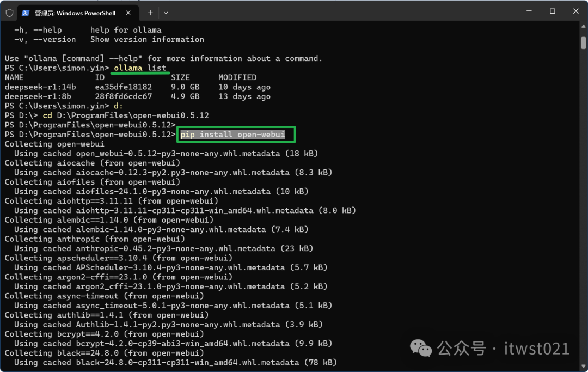Open a new tab with plus button

(x=150, y=13)
